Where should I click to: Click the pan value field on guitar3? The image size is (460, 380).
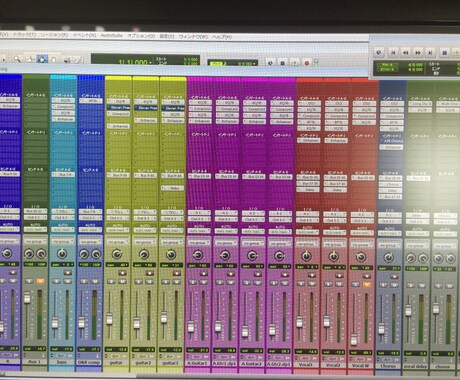171,265
